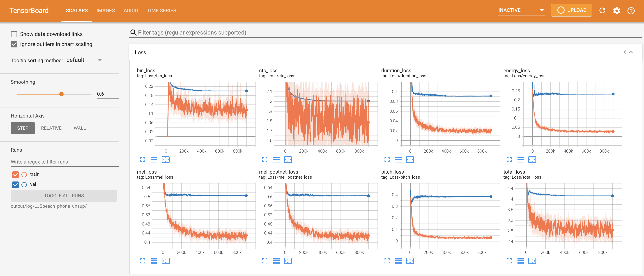644x276 pixels.
Task: Open TensorBoard settings gear
Action: click(x=617, y=10)
